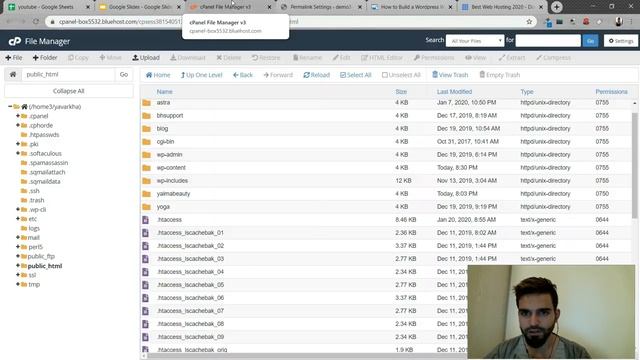Image resolution: width=640 pixels, height=360 pixels.
Task: Click the Rename toolbar button
Action: coord(307,58)
